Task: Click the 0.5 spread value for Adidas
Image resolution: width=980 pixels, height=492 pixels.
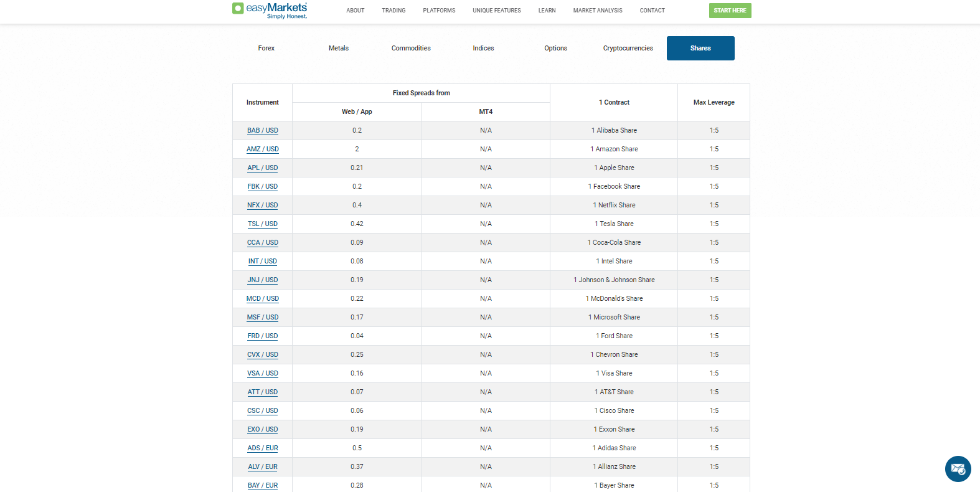Action: click(x=357, y=448)
